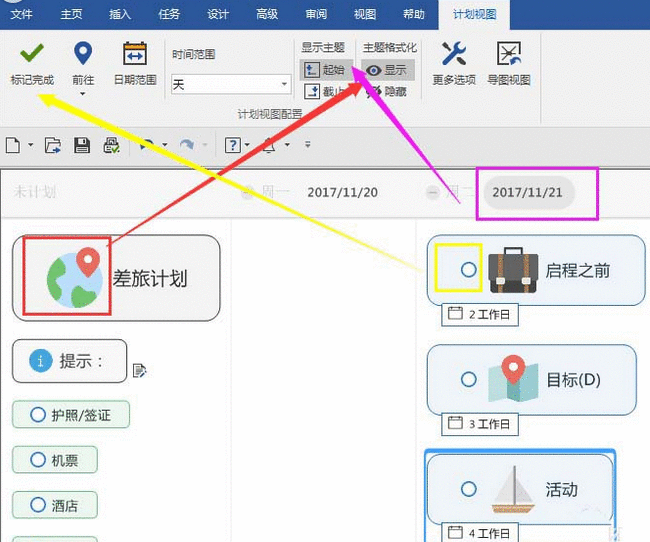Check the 护照/签证 task circle
This screenshot has width=650, height=542.
(38, 414)
